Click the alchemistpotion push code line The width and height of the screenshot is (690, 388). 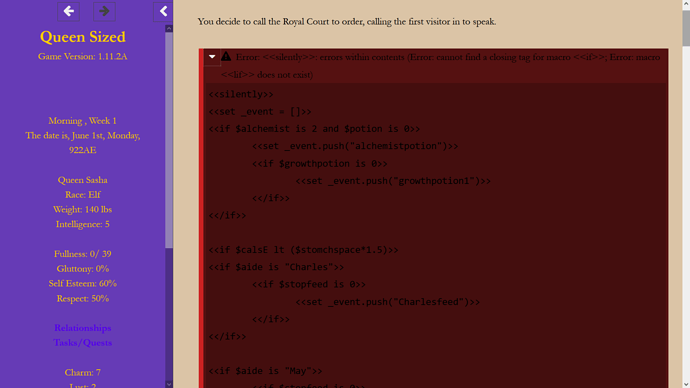[355, 146]
